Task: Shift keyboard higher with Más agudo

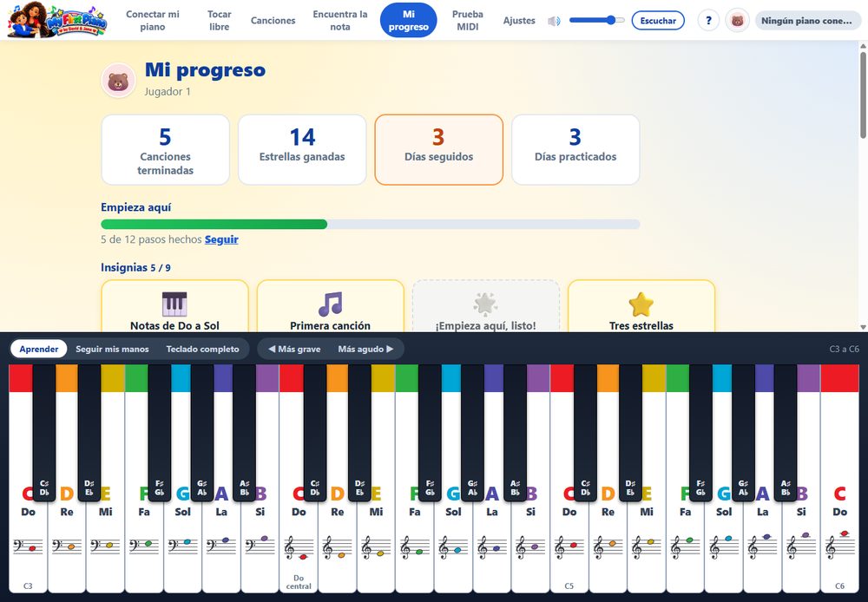Action: click(x=365, y=349)
